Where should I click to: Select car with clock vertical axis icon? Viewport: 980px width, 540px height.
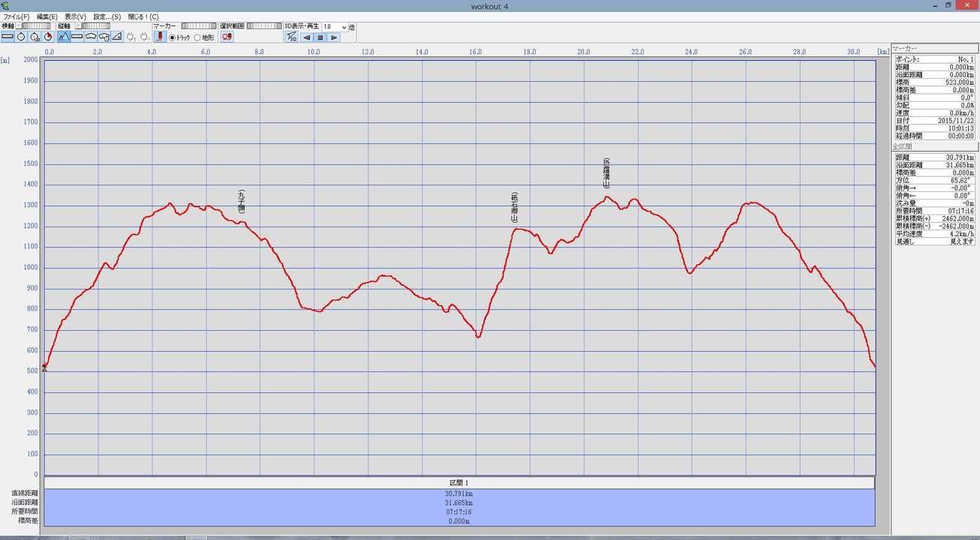coord(104,36)
